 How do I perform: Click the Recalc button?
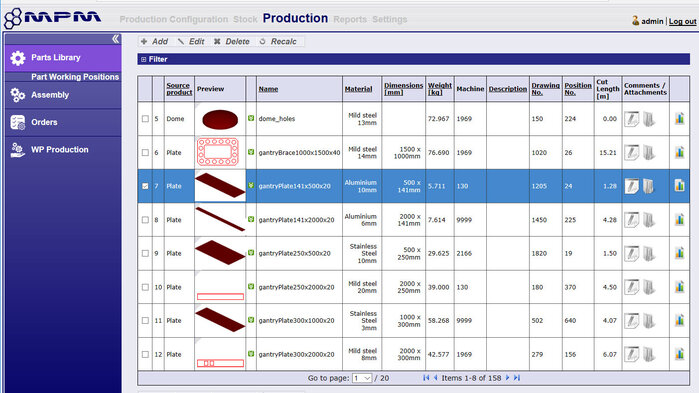278,41
